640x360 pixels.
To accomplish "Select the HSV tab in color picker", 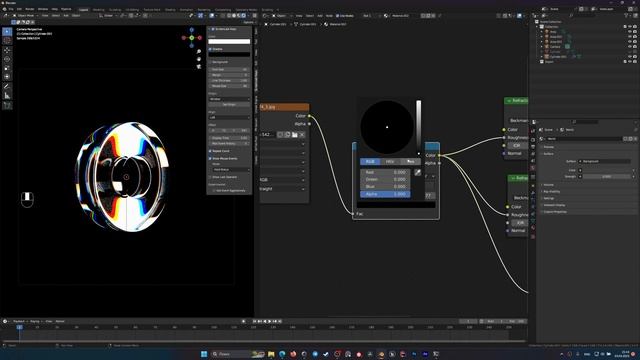I will (390, 162).
